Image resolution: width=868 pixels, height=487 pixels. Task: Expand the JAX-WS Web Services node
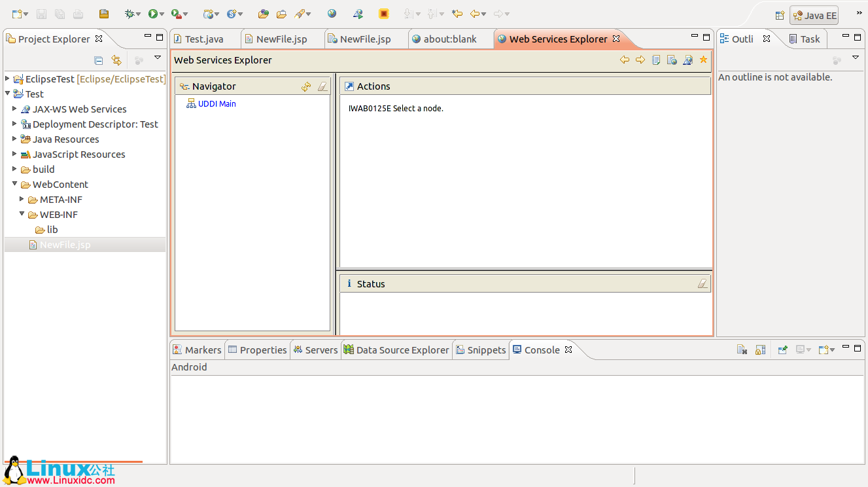coord(14,109)
